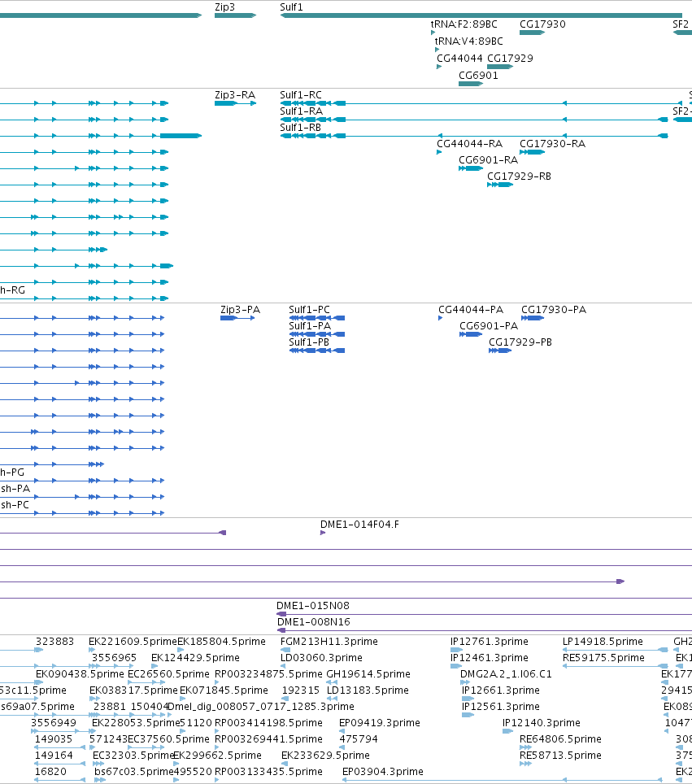Open the Sulf1-RA transcript label
Image resolution: width=692 pixels, height=784 pixels.
(x=301, y=111)
